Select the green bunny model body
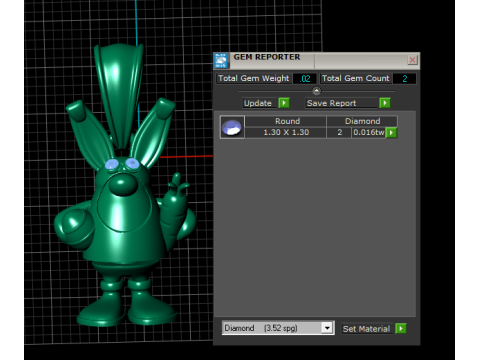Viewport: 480px width, 360px height. (x=125, y=213)
